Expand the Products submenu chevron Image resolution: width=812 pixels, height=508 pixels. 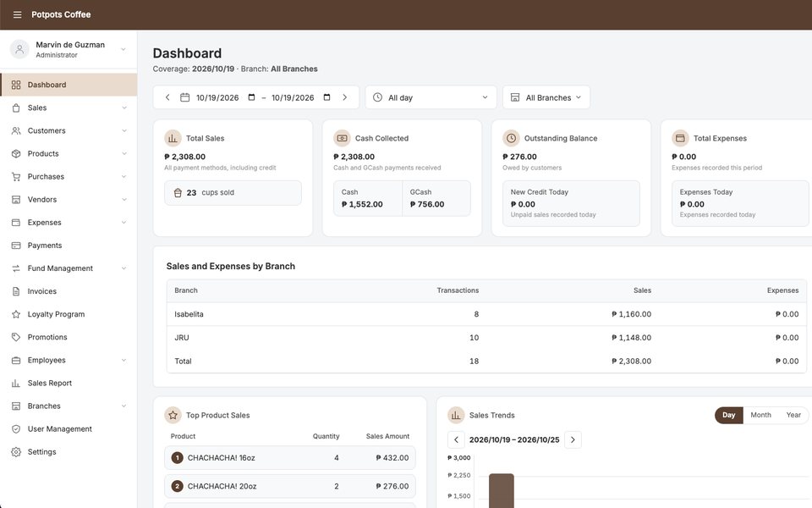(124, 153)
